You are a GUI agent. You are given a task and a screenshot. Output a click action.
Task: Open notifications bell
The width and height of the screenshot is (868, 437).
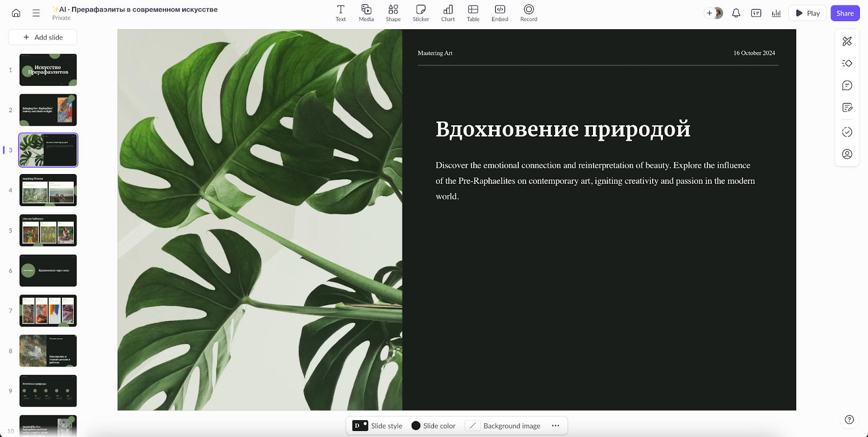tap(736, 13)
